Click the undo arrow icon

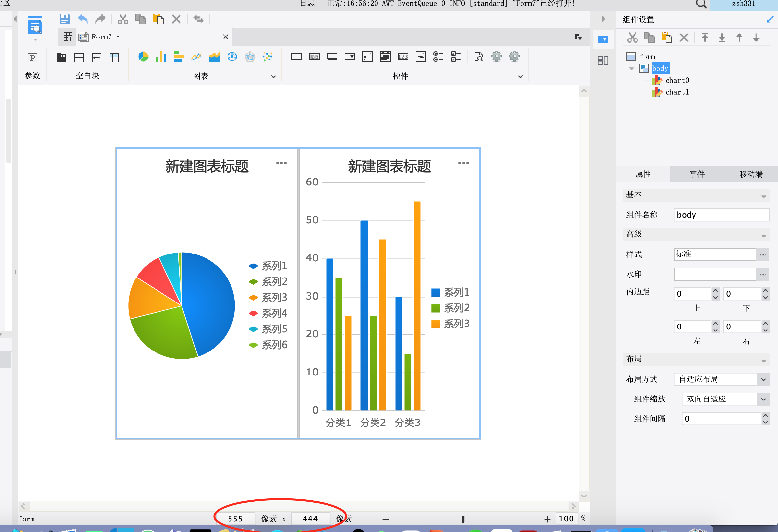click(83, 19)
